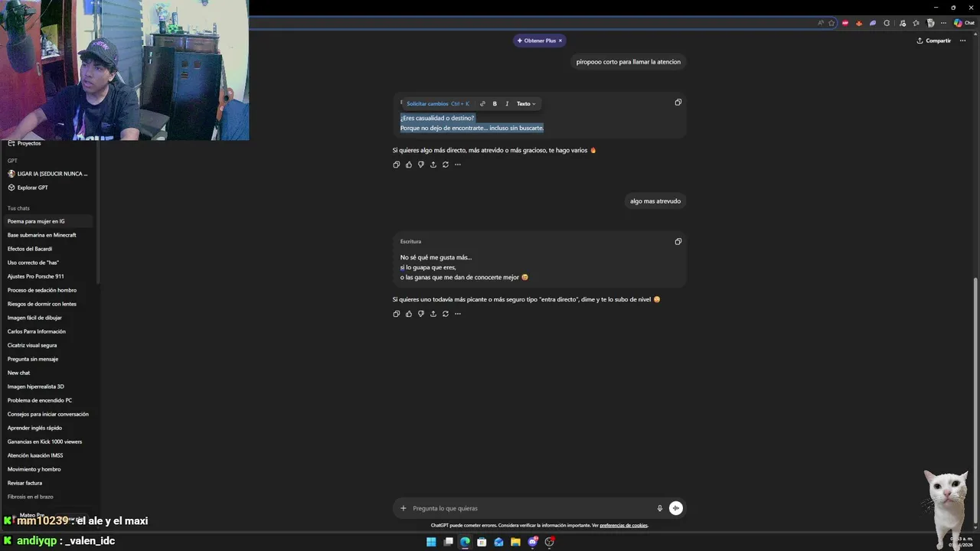
Task: Open chat 'Cicatriz visual segura'
Action: (49, 345)
